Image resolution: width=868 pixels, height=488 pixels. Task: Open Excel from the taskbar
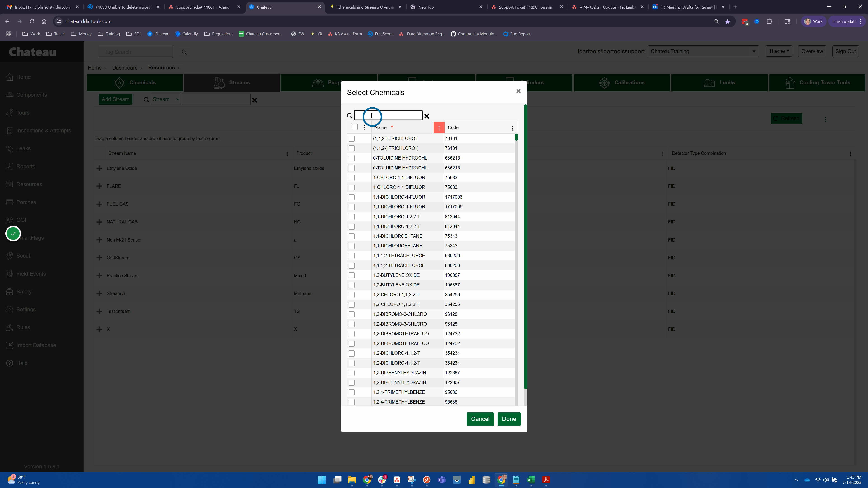[x=531, y=480]
